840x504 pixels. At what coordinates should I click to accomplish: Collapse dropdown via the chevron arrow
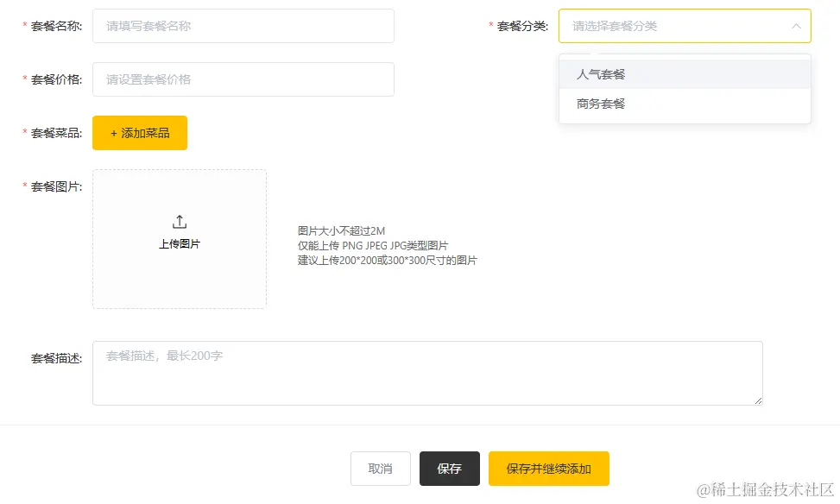pos(796,26)
